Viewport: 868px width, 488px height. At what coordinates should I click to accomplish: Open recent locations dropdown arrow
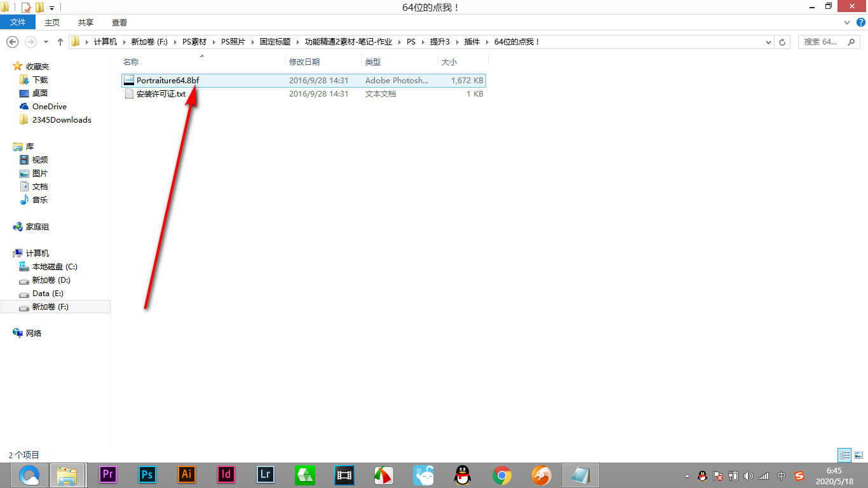tap(46, 42)
